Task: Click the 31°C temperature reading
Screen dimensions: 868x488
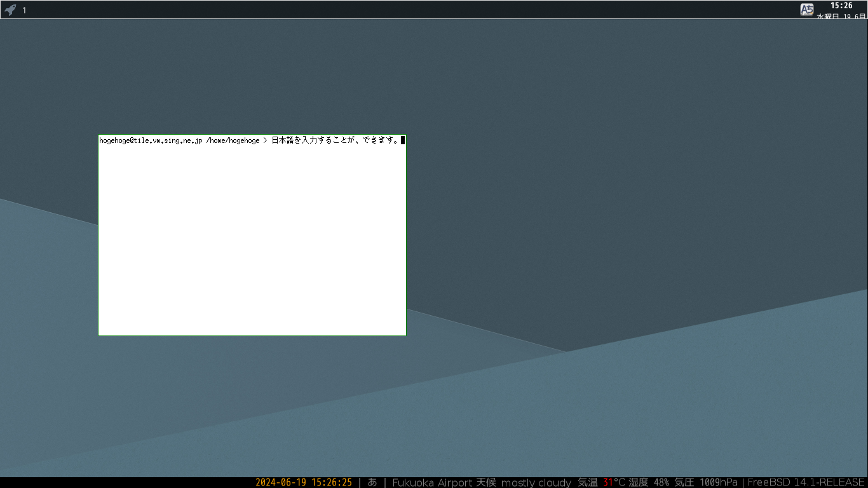Action: (614, 482)
